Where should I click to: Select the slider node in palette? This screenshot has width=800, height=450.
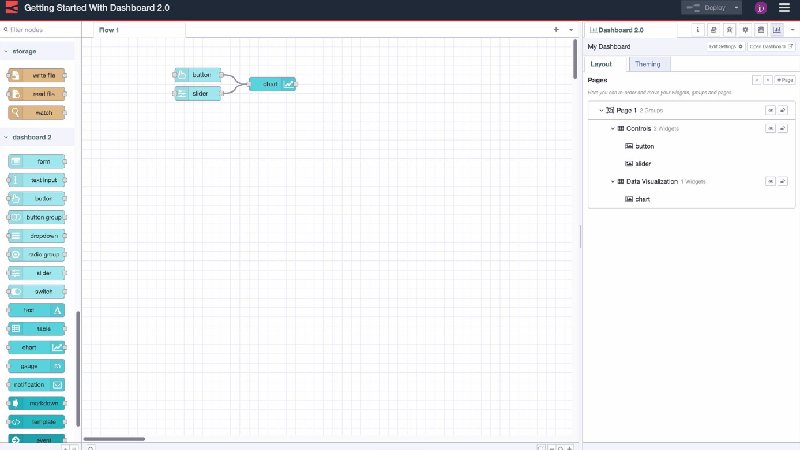click(37, 273)
